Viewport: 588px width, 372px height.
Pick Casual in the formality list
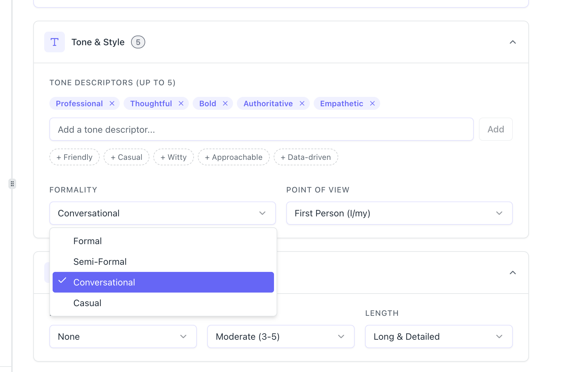tap(87, 303)
